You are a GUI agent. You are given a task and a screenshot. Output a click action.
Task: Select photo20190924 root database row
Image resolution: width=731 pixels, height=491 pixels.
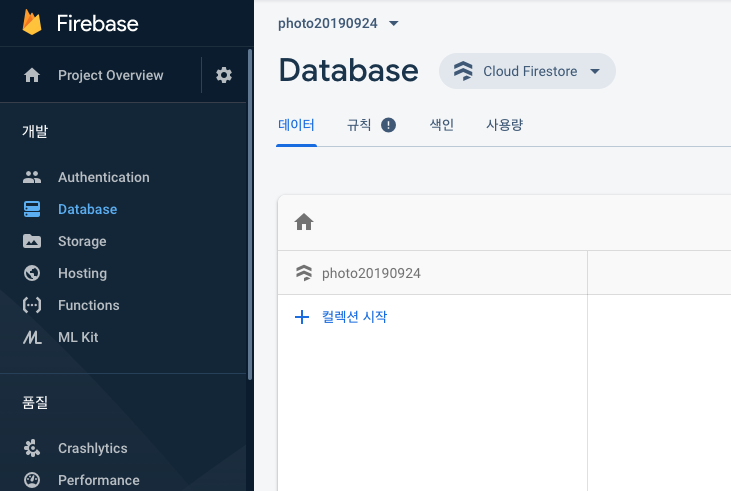coord(432,273)
